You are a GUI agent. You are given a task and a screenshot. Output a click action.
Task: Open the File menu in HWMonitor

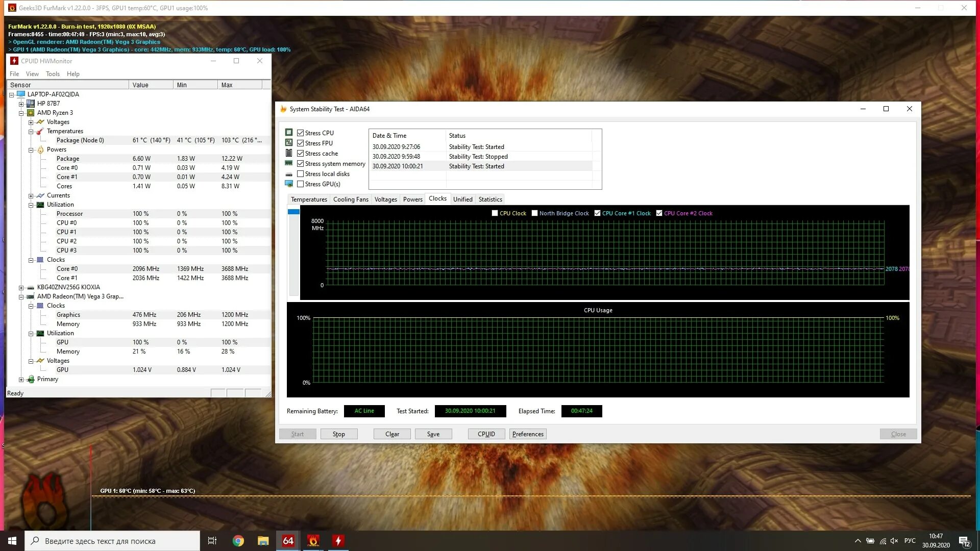(14, 73)
